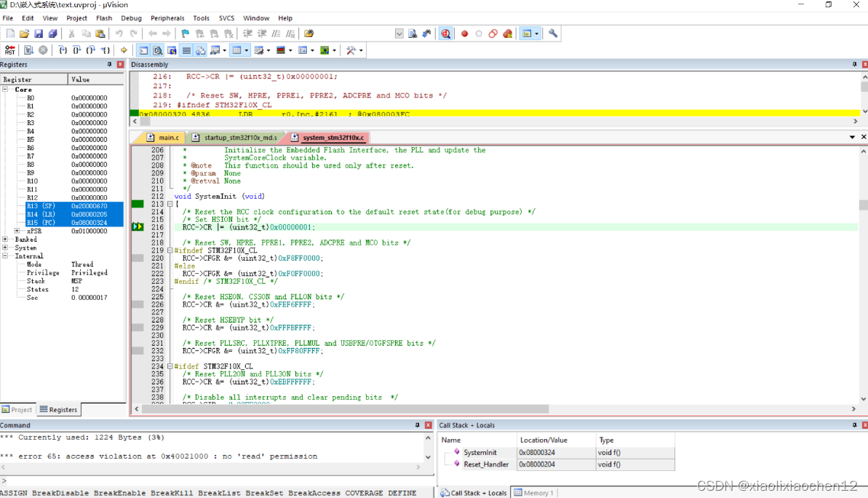Expand the System register group

point(5,248)
